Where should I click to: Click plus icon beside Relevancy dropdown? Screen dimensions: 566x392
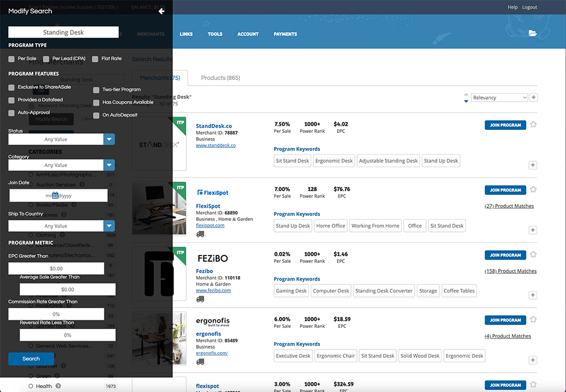pyautogui.click(x=533, y=97)
